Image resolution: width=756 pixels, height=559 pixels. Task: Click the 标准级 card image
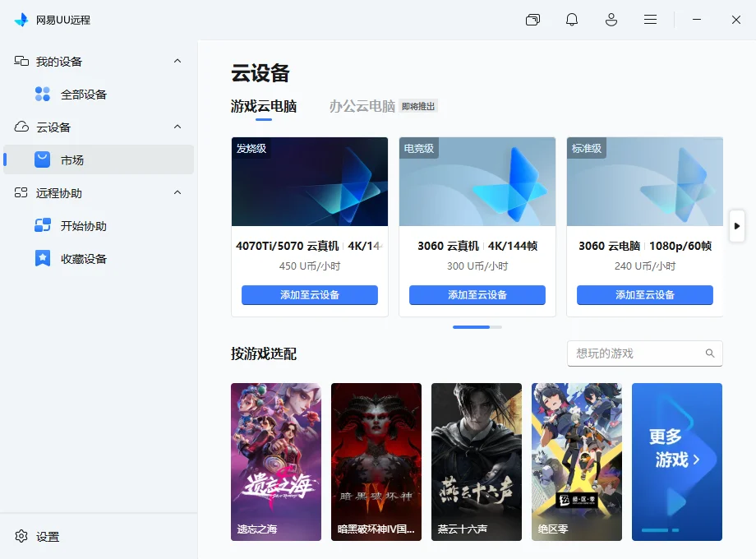[x=644, y=182]
